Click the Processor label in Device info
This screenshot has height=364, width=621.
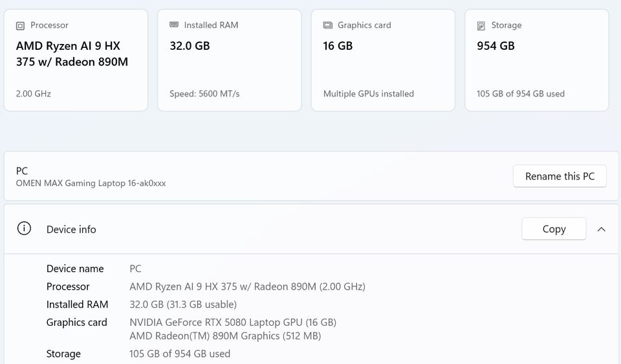coord(68,286)
